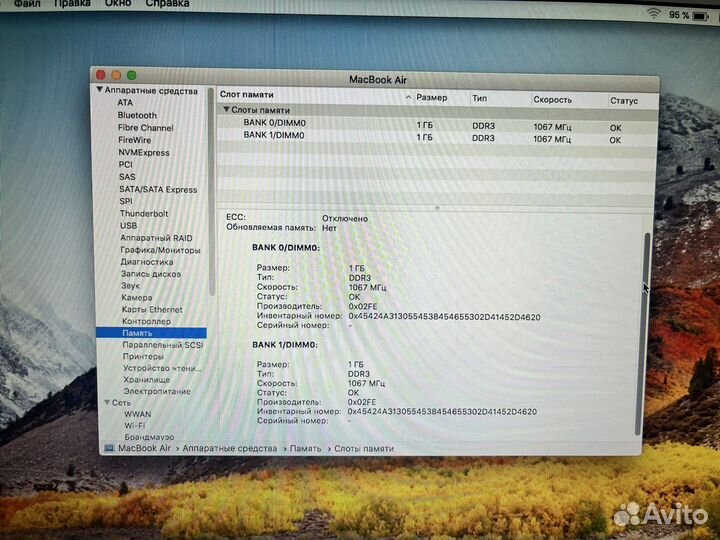Collapse the Аппаратные средства section

point(99,90)
